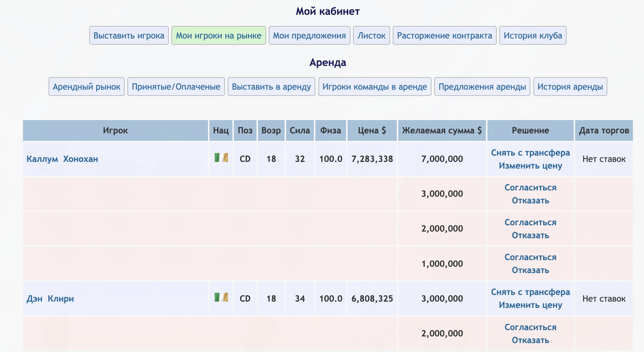Accept the 3,000,000 offer for Хонохан

[530, 187]
